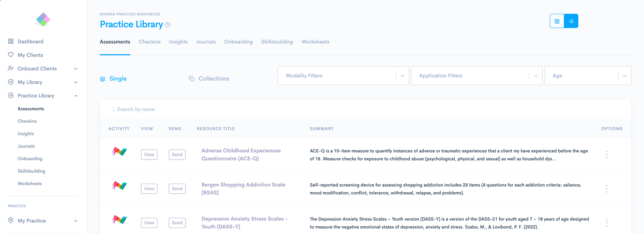
Task: Click the DASS-Y activity icon
Action: 119,219
